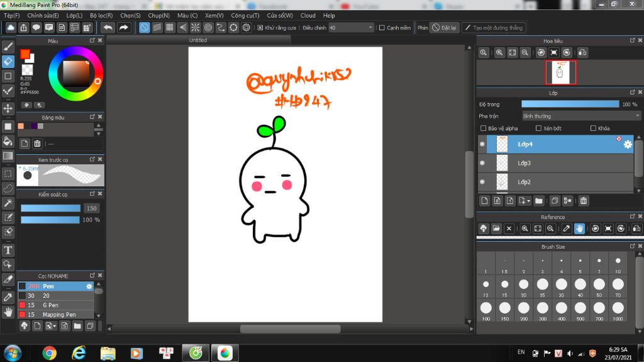The width and height of the screenshot is (644, 362).
Task: Open the Pha trộn blend mode dropdown
Action: pos(581,116)
